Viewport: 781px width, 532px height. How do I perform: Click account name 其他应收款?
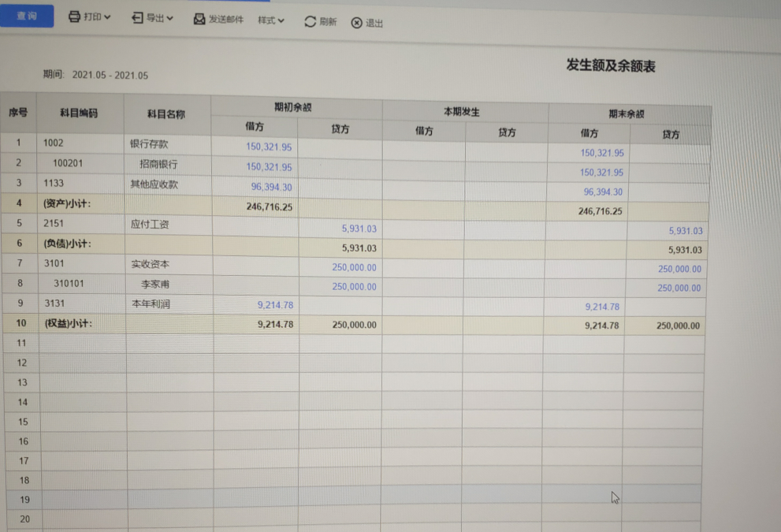[x=154, y=184]
